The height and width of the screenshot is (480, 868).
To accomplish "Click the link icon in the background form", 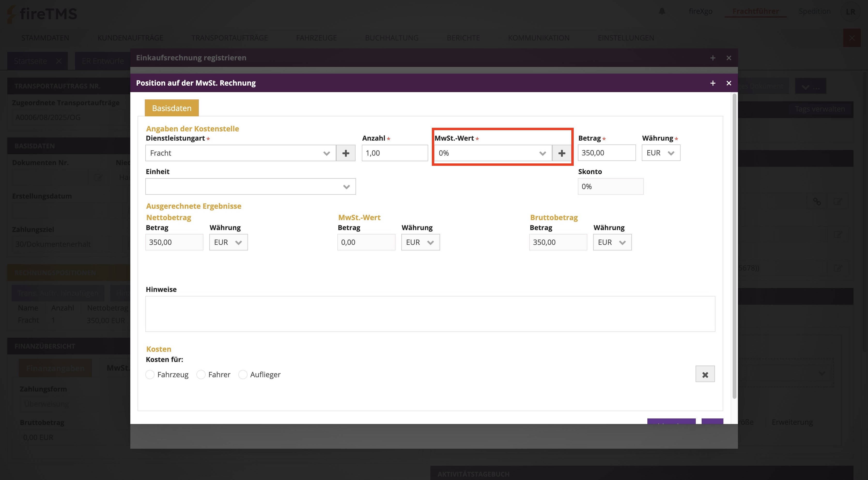I will [817, 201].
